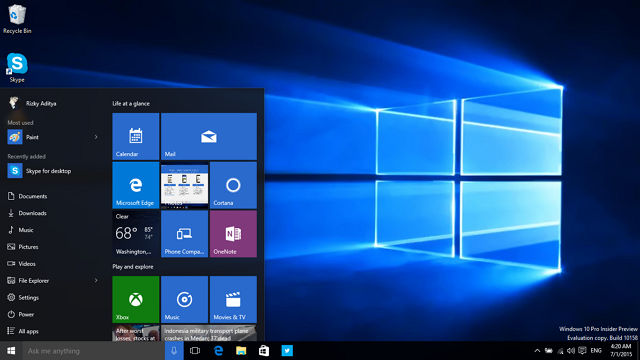Switch the ENG input language indicator
Viewport: 640px width, 360px height.
click(x=596, y=351)
